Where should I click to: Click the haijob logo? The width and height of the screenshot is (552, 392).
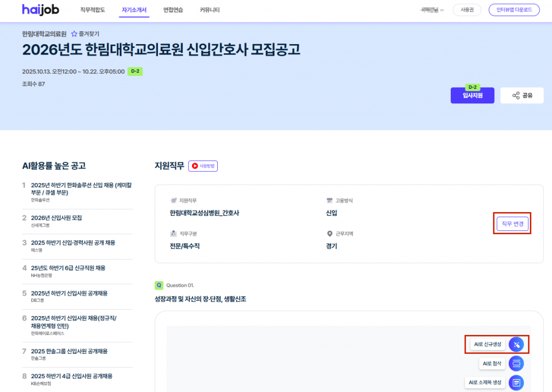point(40,10)
